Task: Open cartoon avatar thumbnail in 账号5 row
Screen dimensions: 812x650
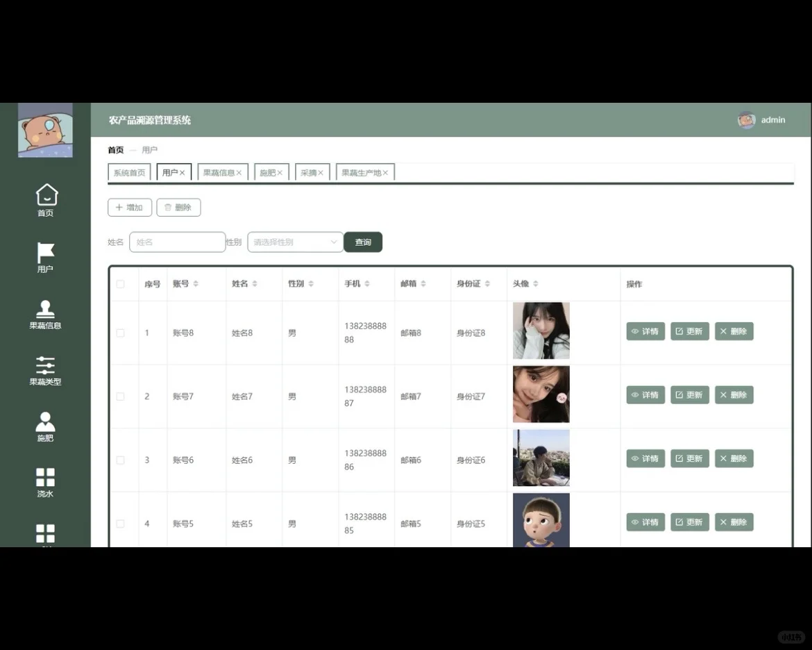Action: click(x=541, y=520)
